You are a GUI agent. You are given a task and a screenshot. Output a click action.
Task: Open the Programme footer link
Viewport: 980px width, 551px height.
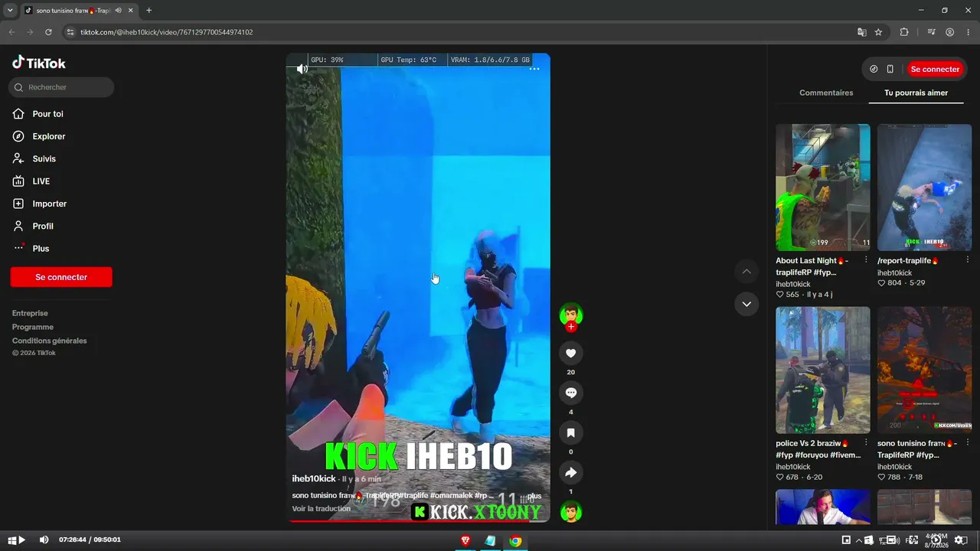coord(33,327)
